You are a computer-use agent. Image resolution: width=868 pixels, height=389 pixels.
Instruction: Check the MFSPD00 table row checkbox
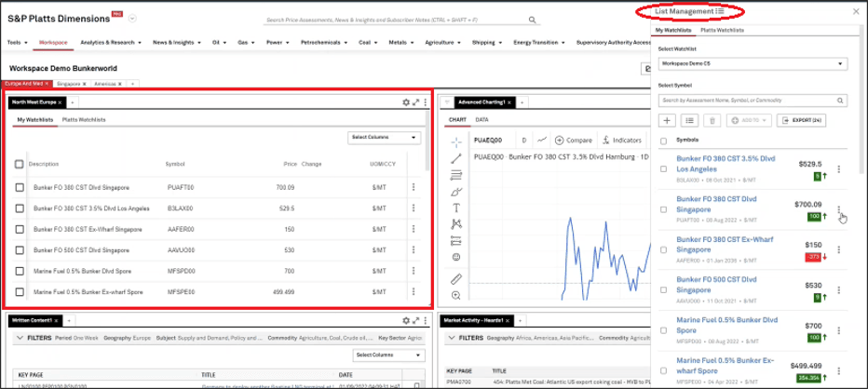20,271
